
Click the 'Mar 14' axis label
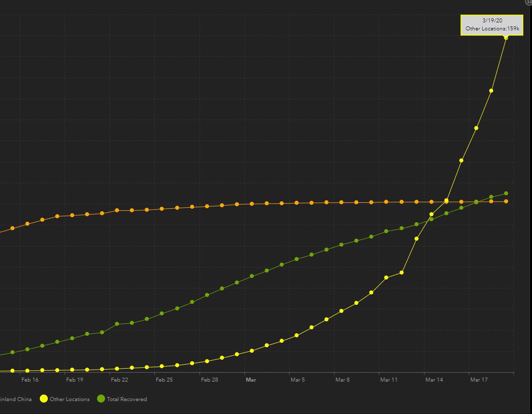pyautogui.click(x=434, y=380)
